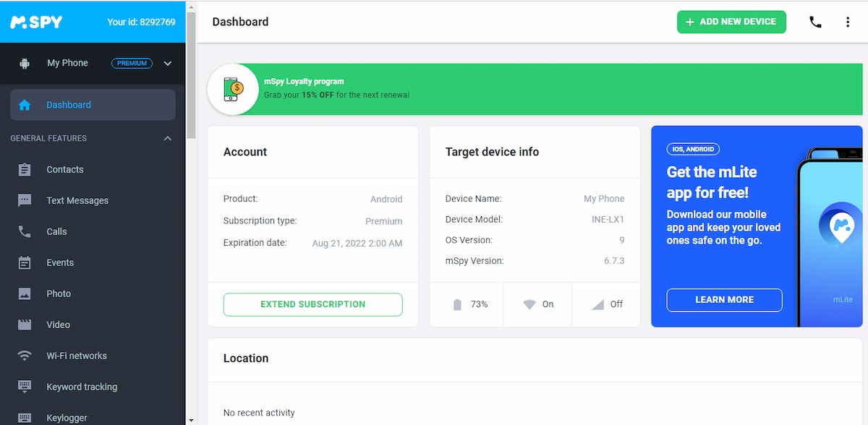
Task: Click Learn More on mLite banner
Action: [724, 299]
